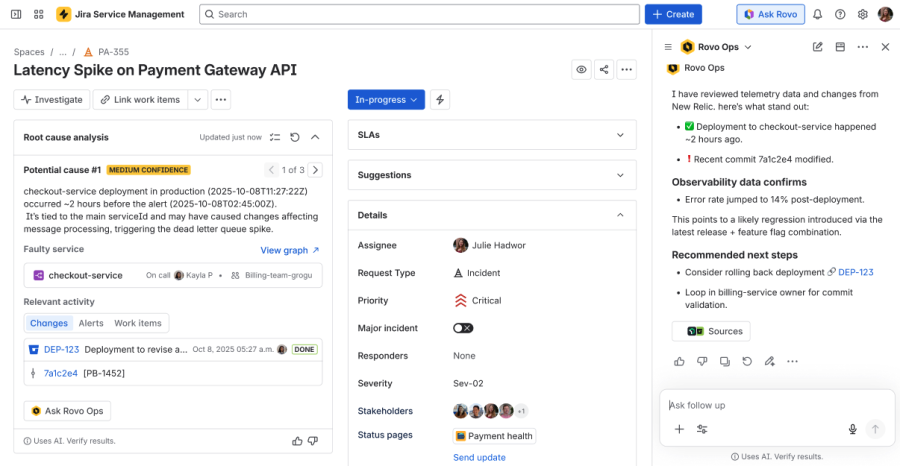
Task: Collapse the Root cause analysis panel
Action: tap(315, 137)
